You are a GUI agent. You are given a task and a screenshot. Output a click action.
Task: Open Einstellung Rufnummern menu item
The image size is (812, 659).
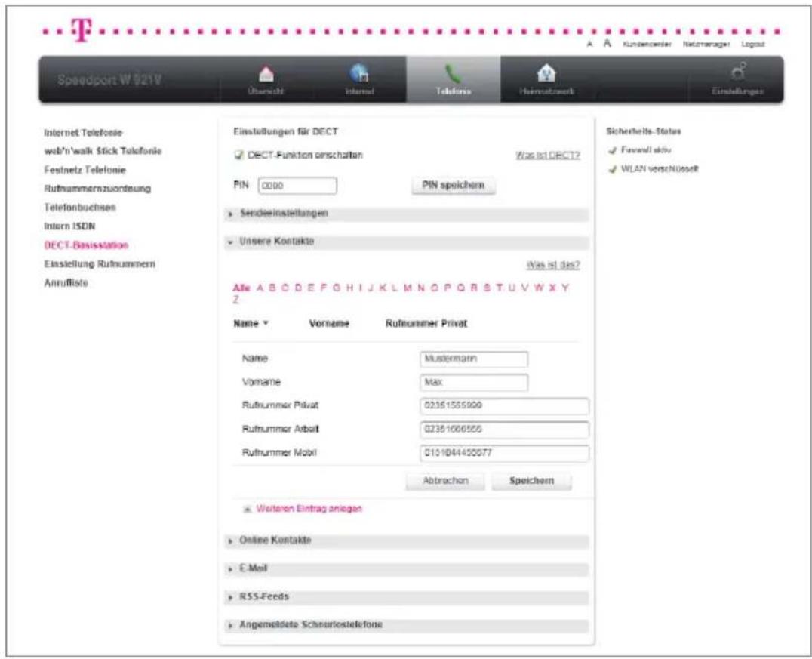coord(100,264)
